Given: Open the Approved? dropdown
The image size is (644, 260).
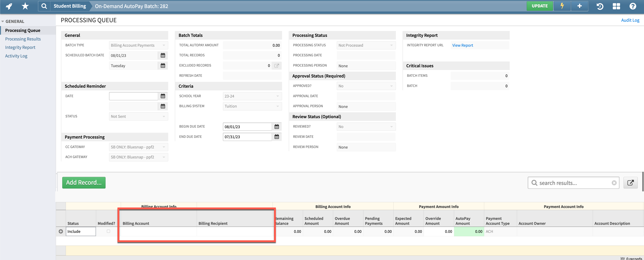Looking at the screenshot, I should tap(366, 86).
